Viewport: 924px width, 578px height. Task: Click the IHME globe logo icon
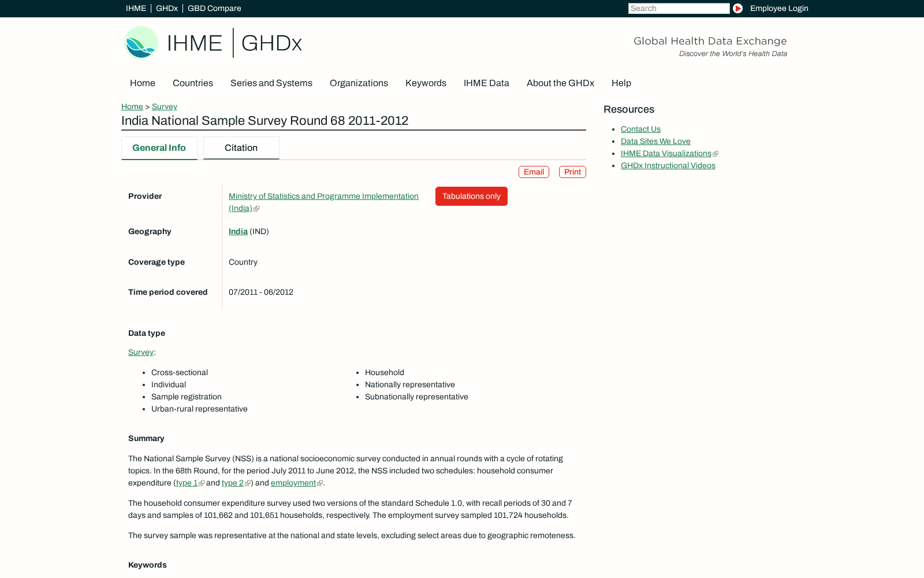click(141, 43)
